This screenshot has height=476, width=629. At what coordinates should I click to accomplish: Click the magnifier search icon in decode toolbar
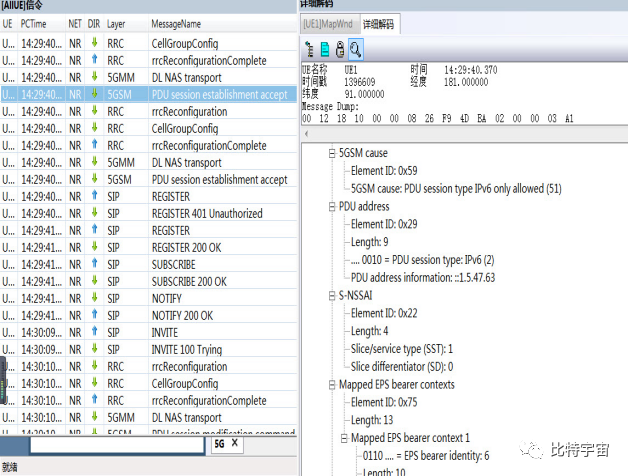355,49
